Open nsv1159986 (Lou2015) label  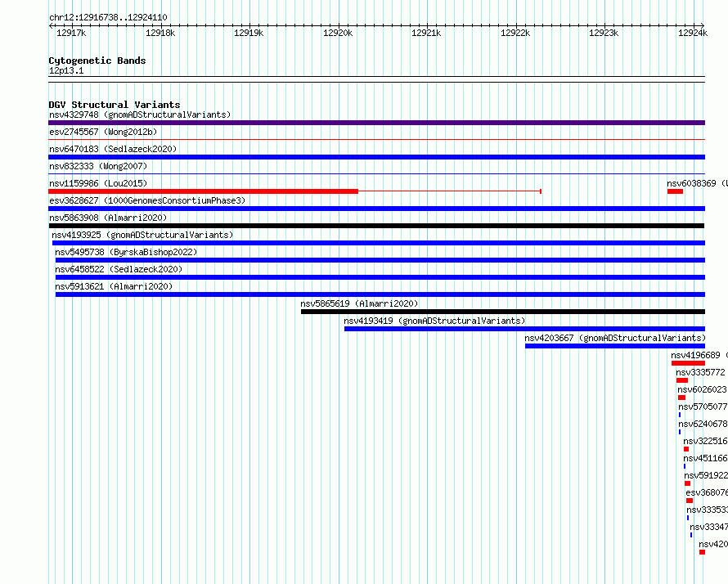98,183
